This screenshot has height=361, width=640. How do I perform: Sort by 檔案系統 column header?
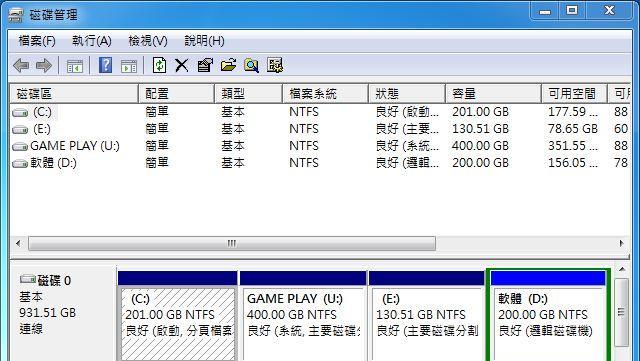[x=325, y=94]
